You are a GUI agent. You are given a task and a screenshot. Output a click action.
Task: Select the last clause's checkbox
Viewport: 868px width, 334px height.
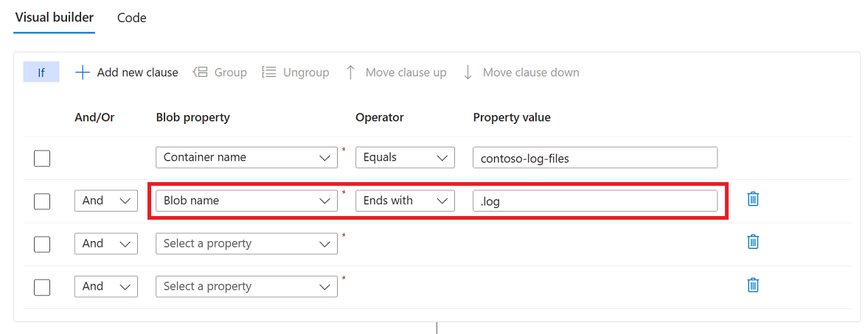click(x=42, y=287)
